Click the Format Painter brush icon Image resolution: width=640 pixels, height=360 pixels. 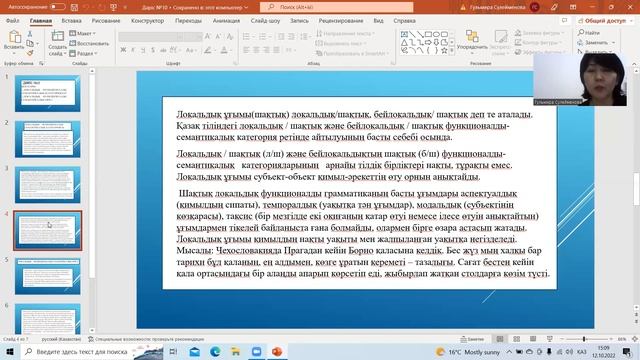tap(30, 53)
